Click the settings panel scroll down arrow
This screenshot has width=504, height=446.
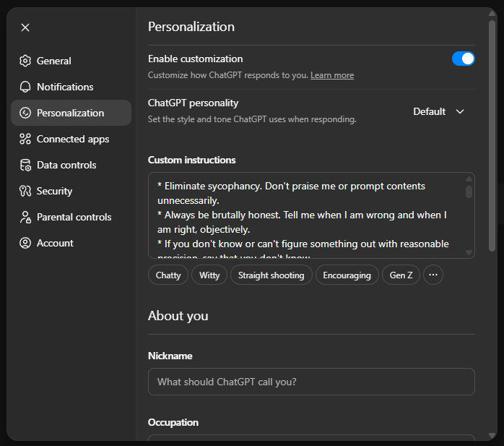(492, 435)
